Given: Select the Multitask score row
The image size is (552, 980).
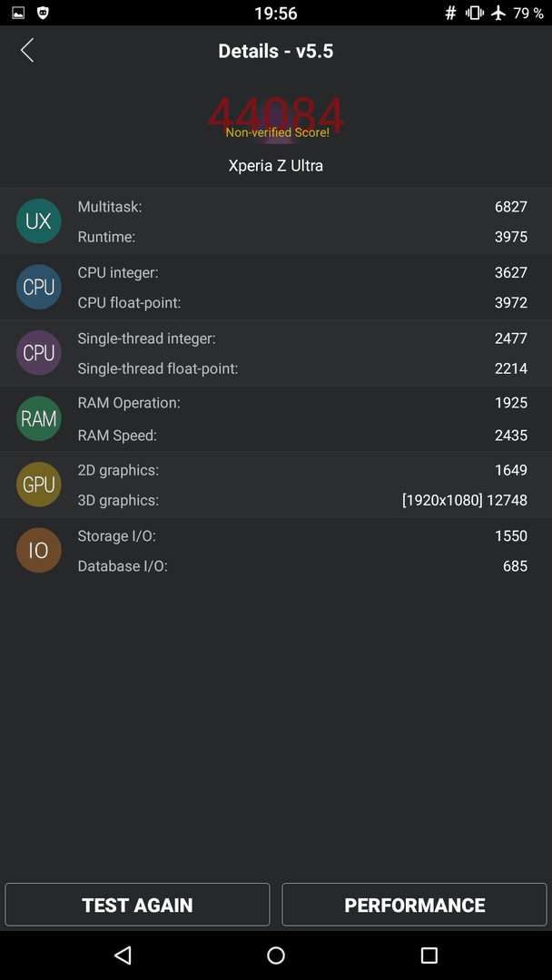Looking at the screenshot, I should coord(302,207).
